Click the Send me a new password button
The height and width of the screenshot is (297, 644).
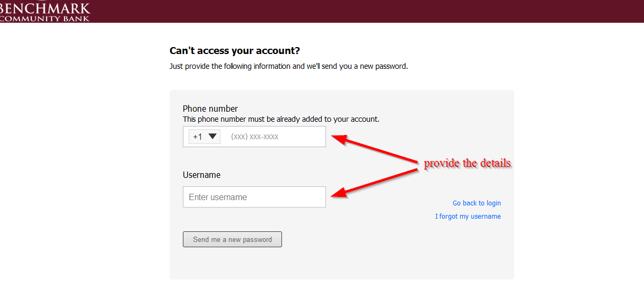[232, 239]
